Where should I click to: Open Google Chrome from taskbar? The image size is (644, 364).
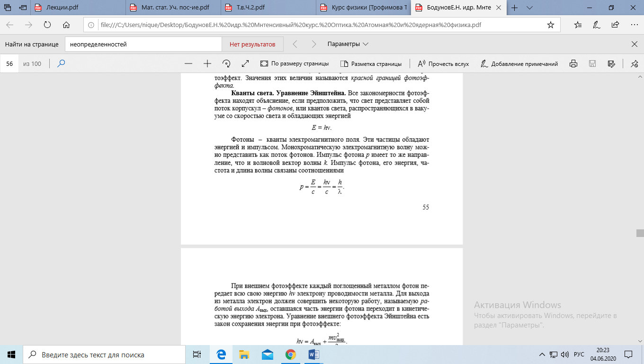point(290,355)
